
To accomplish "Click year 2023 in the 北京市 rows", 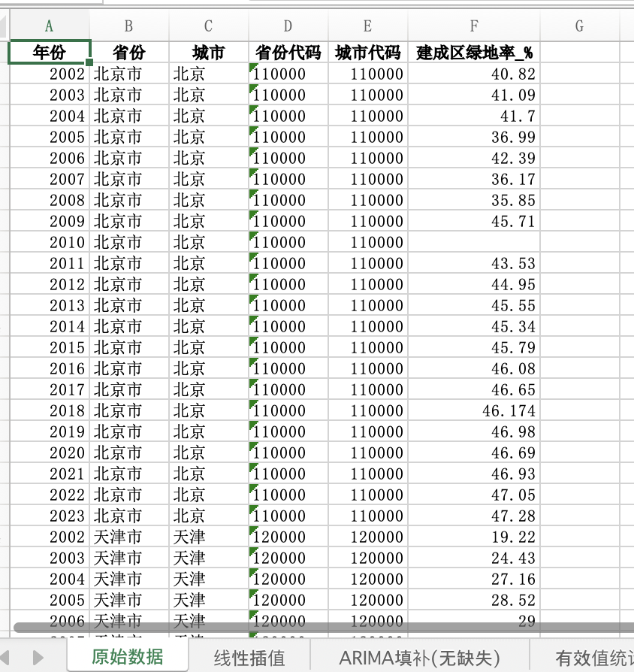I will [x=50, y=515].
